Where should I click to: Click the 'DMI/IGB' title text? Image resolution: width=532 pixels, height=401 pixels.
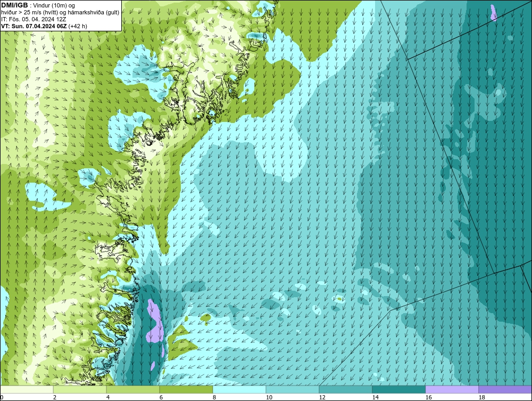(x=14, y=5)
